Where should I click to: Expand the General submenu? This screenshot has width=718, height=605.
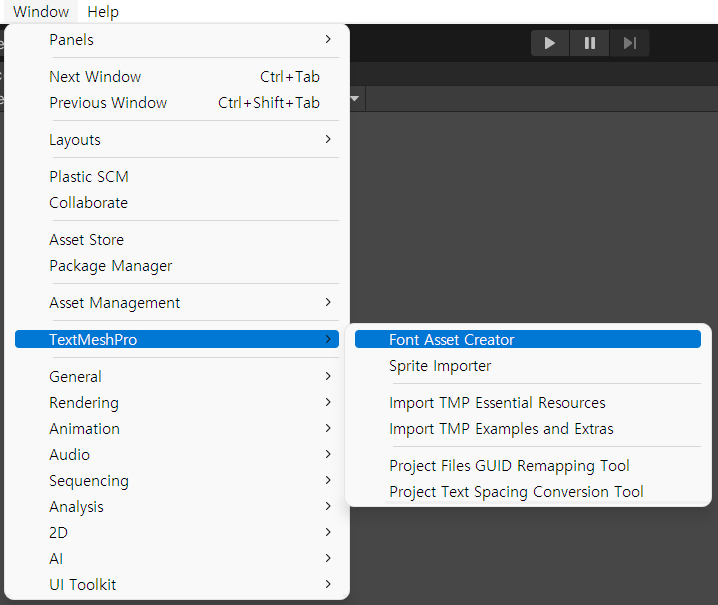point(177,377)
